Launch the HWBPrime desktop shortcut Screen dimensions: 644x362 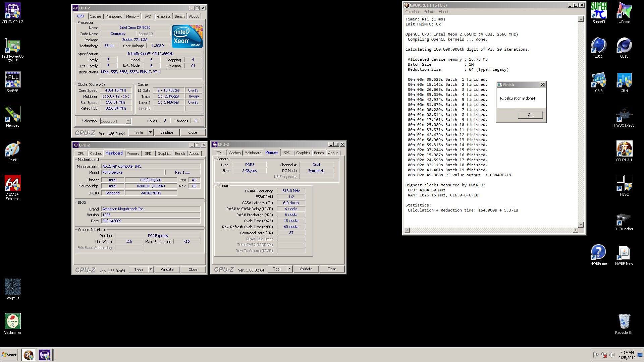tap(599, 255)
